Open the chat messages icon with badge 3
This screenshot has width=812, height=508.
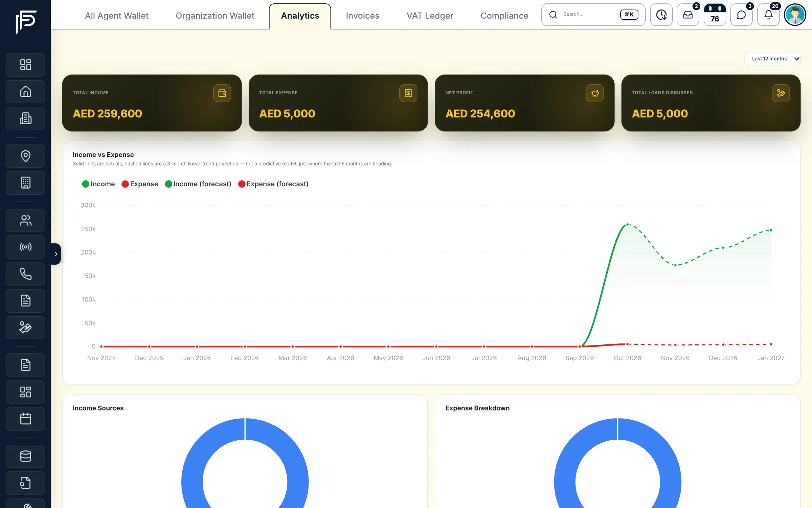tap(741, 15)
